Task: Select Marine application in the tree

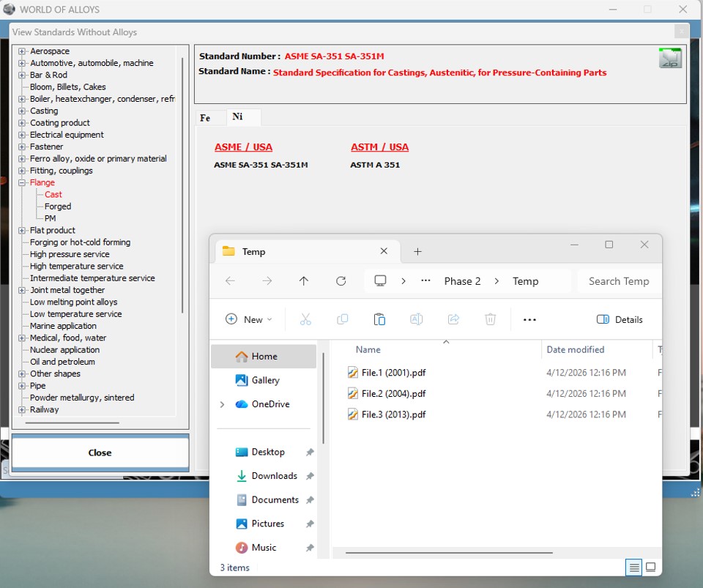Action: (x=63, y=326)
